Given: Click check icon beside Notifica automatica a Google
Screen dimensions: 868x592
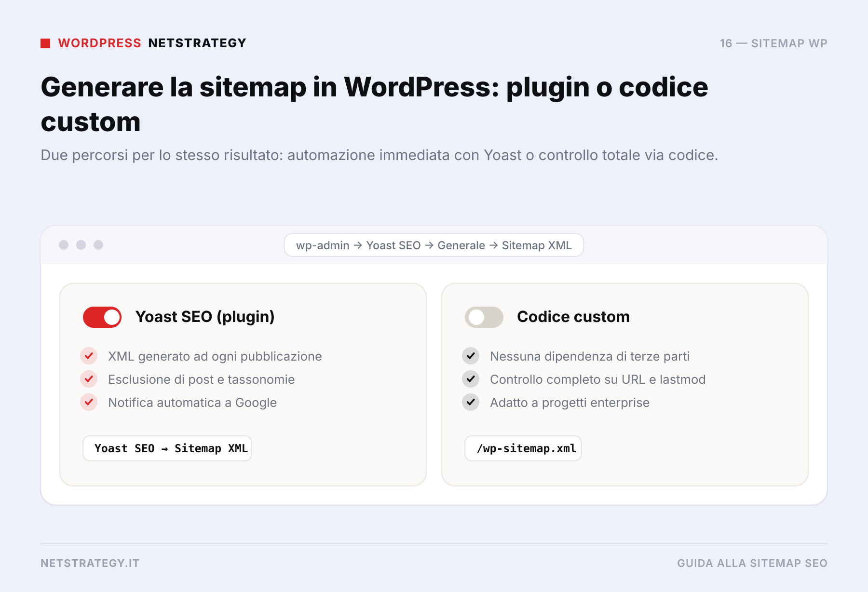Looking at the screenshot, I should [89, 402].
